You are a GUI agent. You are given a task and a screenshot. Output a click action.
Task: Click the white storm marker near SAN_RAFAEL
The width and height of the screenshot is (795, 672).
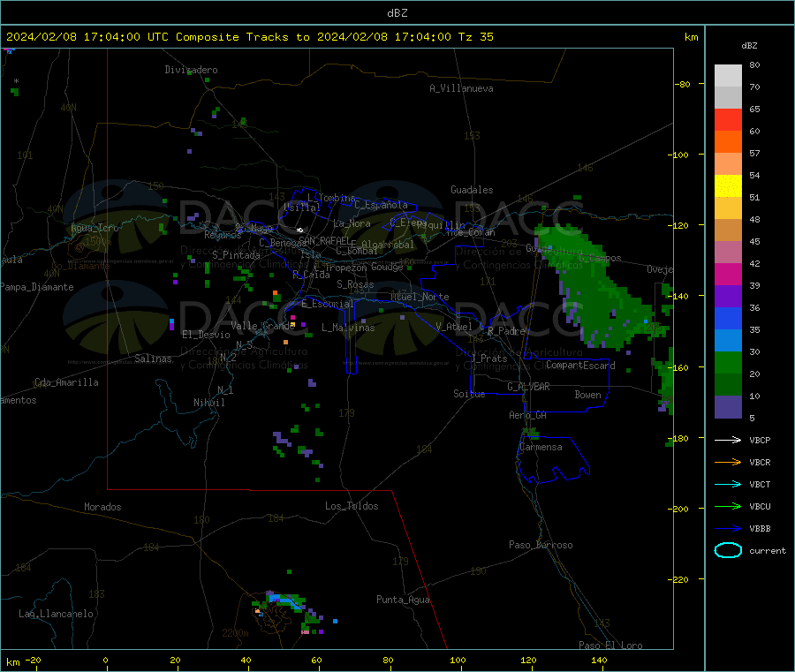pyautogui.click(x=299, y=230)
